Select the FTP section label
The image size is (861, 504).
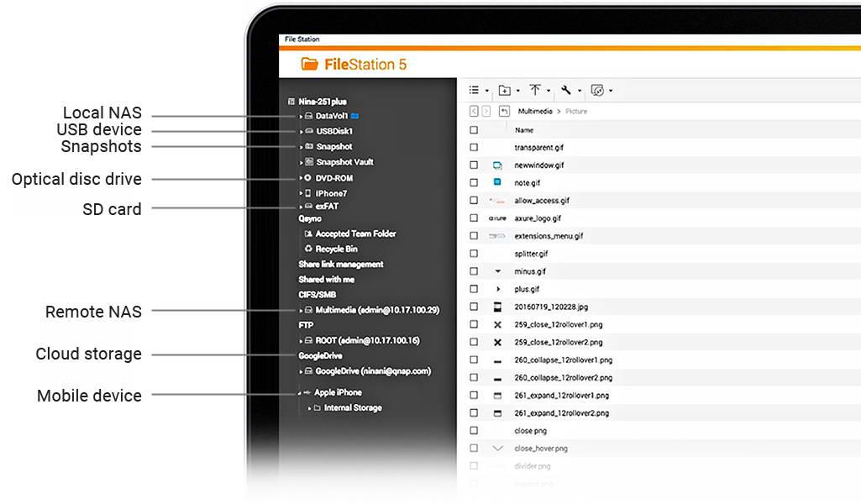[x=306, y=325]
